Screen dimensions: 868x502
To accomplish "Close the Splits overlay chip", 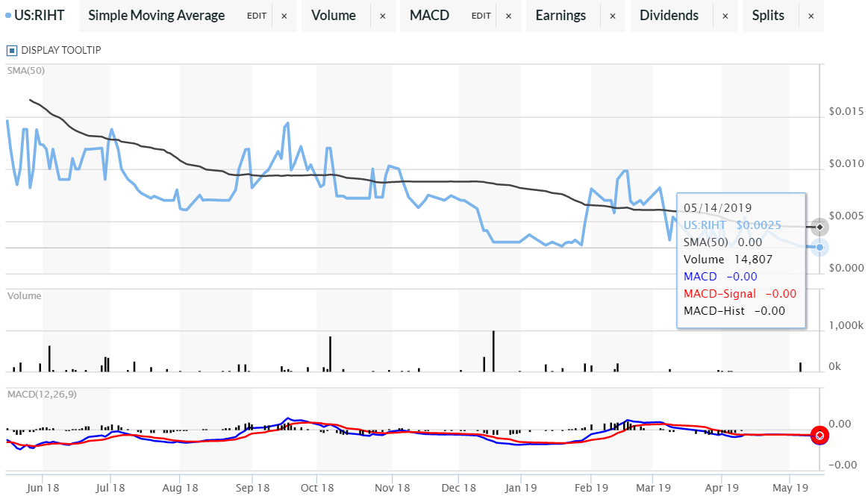I will (x=811, y=16).
